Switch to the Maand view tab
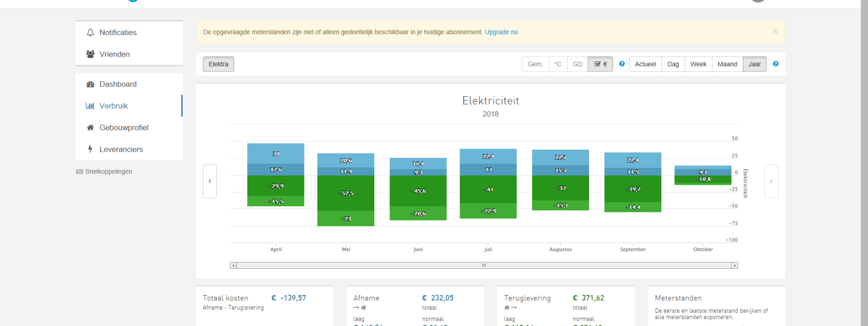Screen dimensions: 868x326 [727, 64]
